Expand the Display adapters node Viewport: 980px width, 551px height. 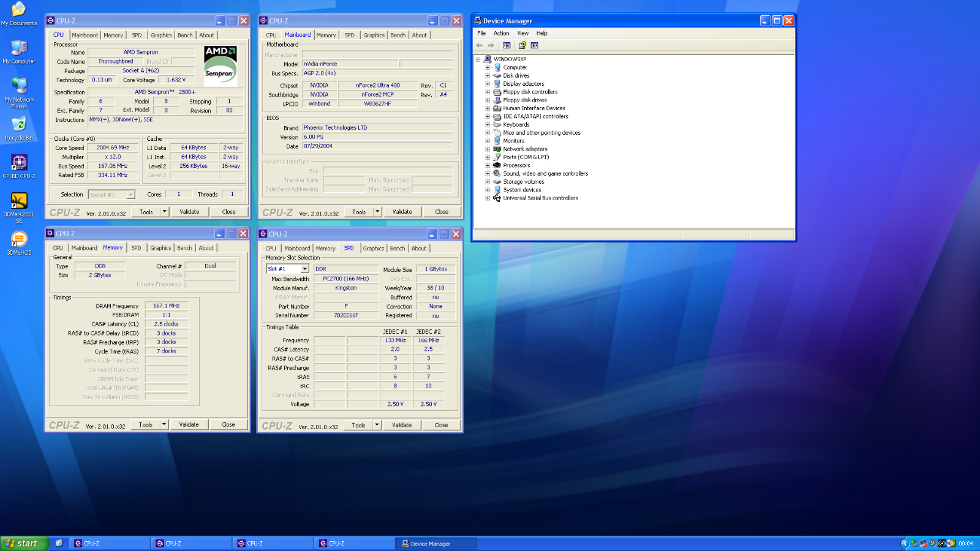click(x=488, y=84)
